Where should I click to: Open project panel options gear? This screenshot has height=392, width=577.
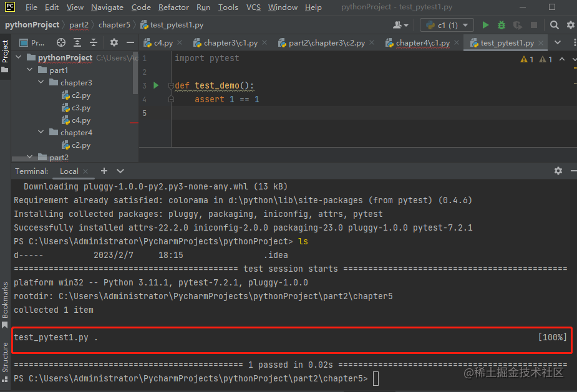[114, 42]
